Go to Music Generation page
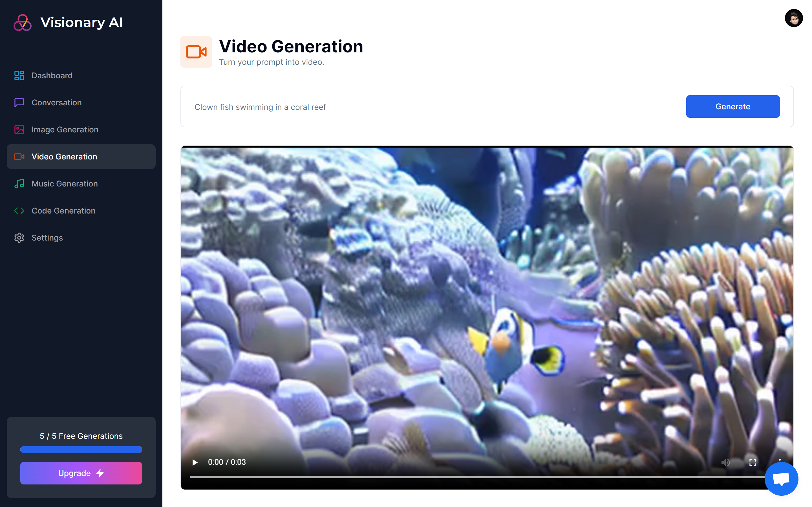Image resolution: width=812 pixels, height=507 pixels. pyautogui.click(x=64, y=183)
